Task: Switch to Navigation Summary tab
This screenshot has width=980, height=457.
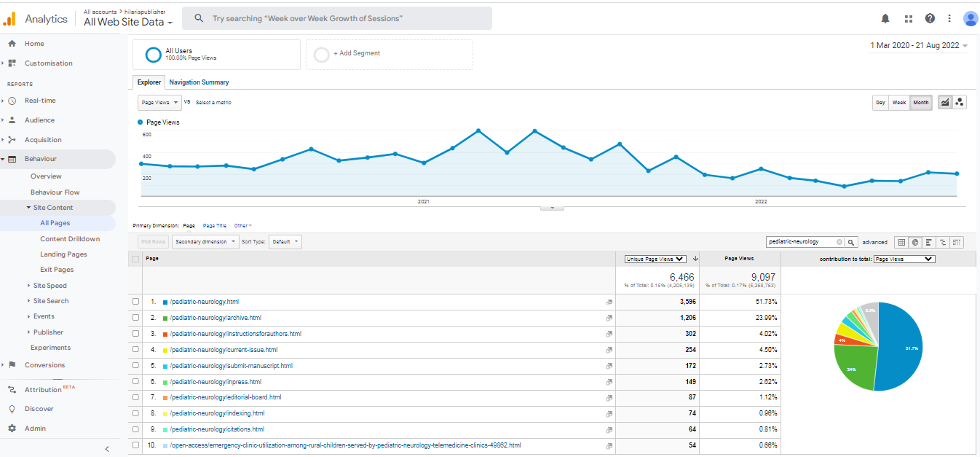Action: tap(199, 82)
